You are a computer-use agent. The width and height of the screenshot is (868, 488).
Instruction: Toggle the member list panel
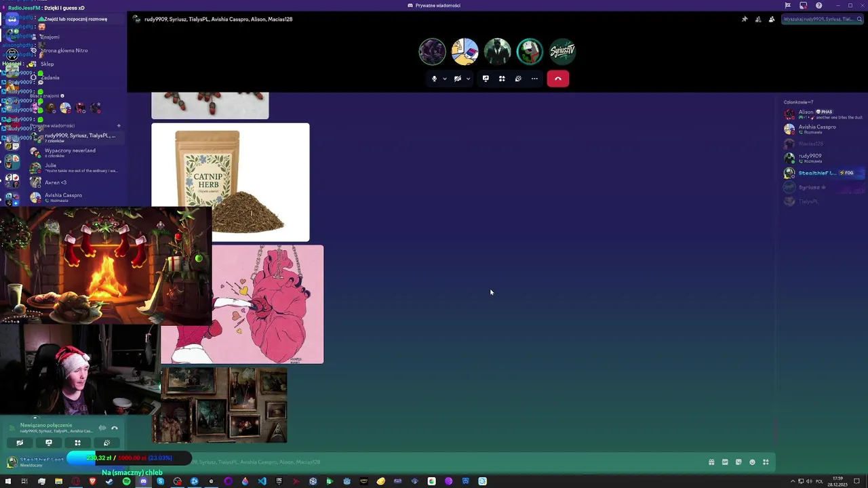click(772, 19)
